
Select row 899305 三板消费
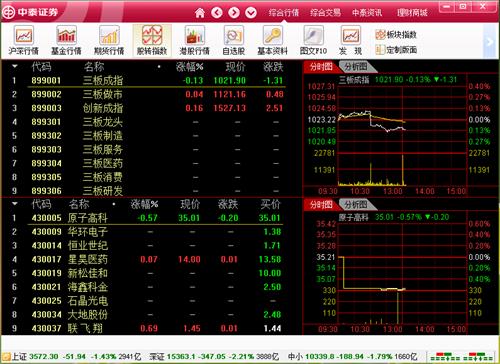(x=148, y=177)
